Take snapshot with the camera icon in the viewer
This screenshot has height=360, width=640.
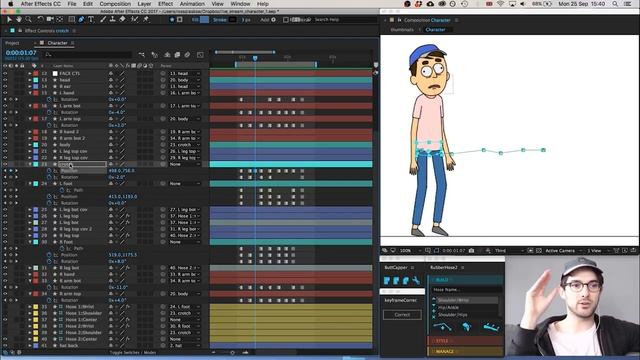pos(471,251)
